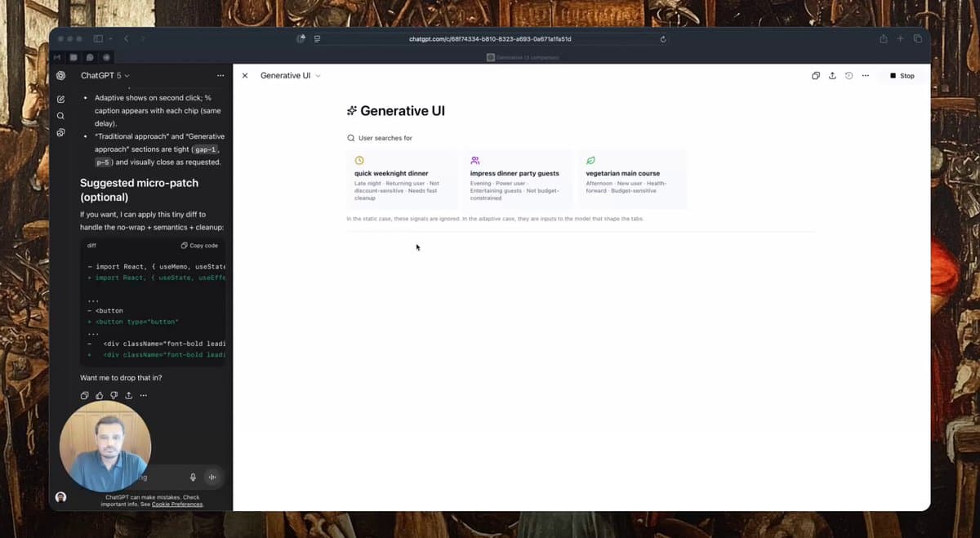
Task: Share the canvas via the export arrow icon
Action: 832,75
